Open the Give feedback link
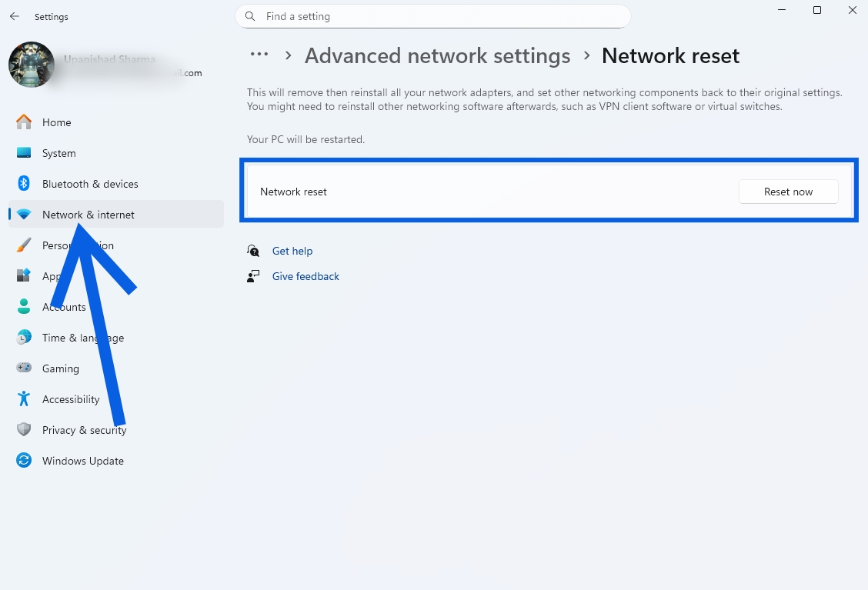 (x=305, y=275)
